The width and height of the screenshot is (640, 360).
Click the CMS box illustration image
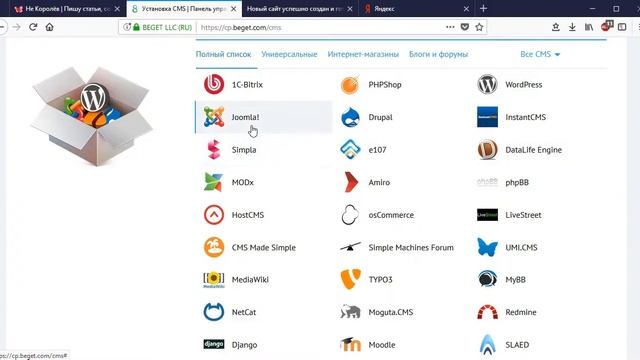pos(91,116)
